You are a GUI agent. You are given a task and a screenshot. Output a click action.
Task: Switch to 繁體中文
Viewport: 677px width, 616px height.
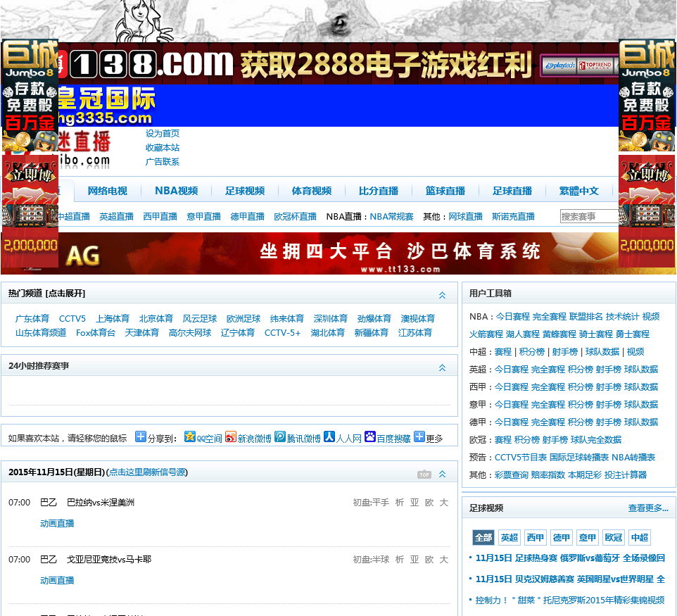(579, 191)
